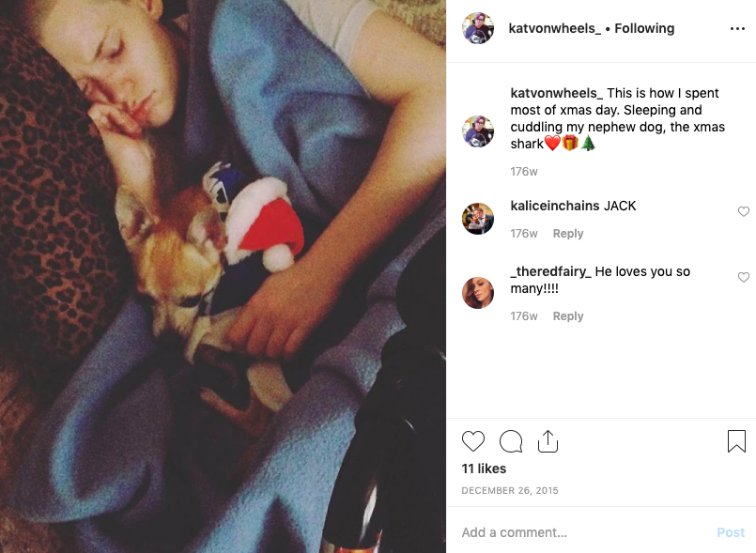Open the kaliceinchains profile picture
This screenshot has width=756, height=553.
tap(478, 219)
